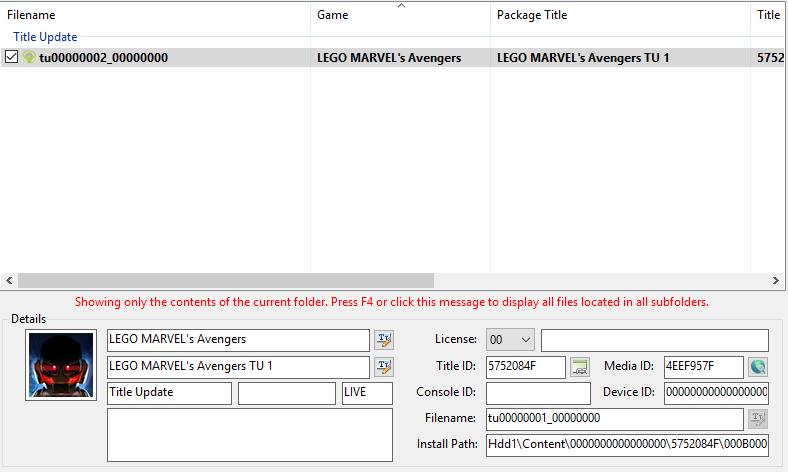The height and width of the screenshot is (472, 788).
Task: Click the Media ID input field
Action: [703, 367]
